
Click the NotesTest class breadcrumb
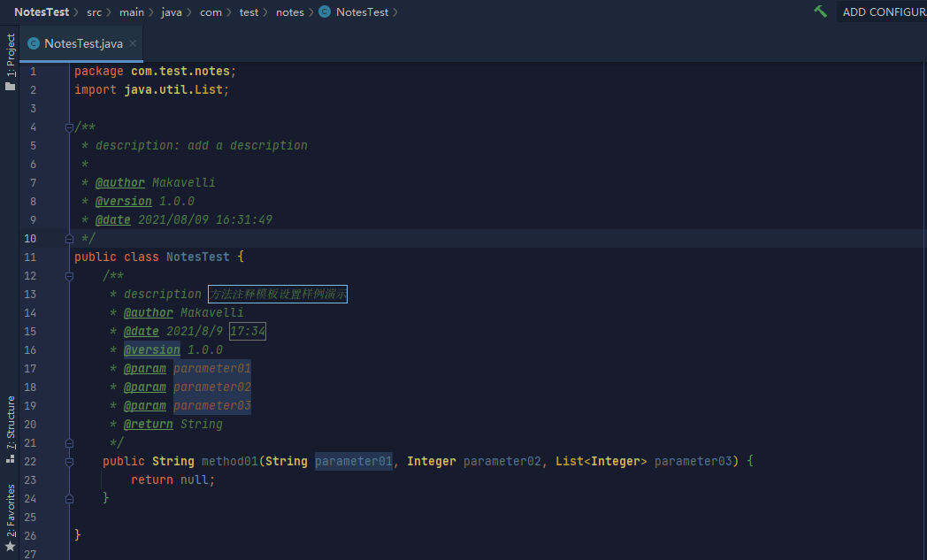(x=362, y=12)
